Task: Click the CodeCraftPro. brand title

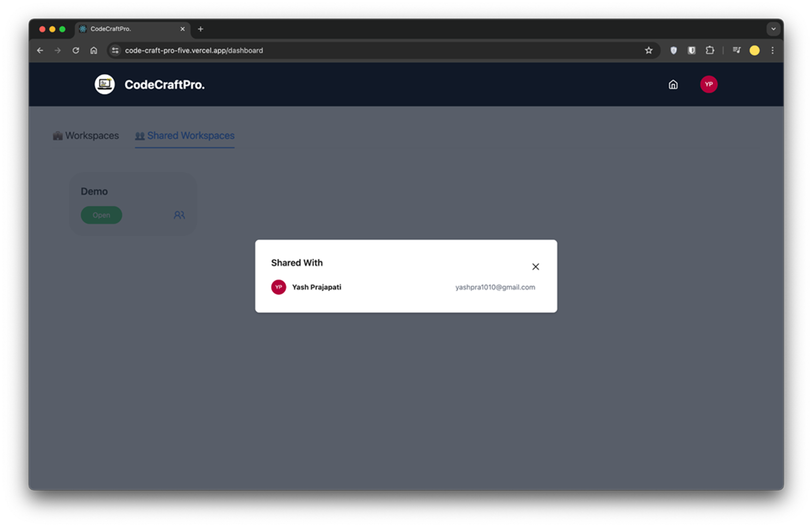Action: point(164,85)
